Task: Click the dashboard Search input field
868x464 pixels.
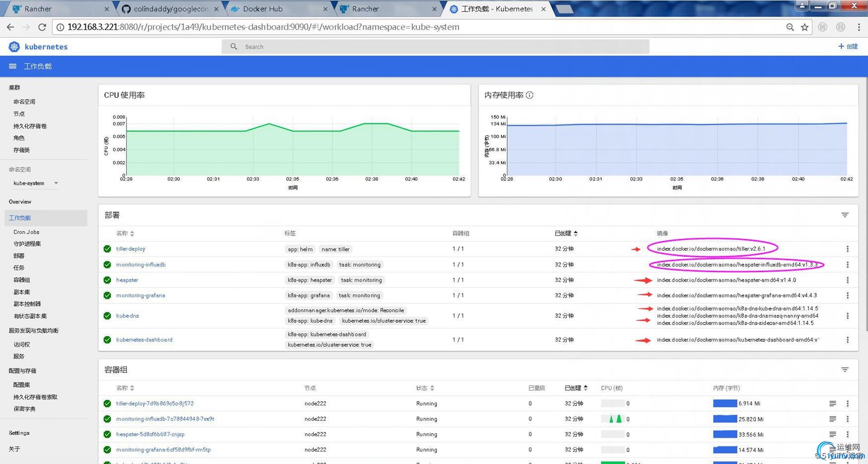Action: (x=435, y=47)
